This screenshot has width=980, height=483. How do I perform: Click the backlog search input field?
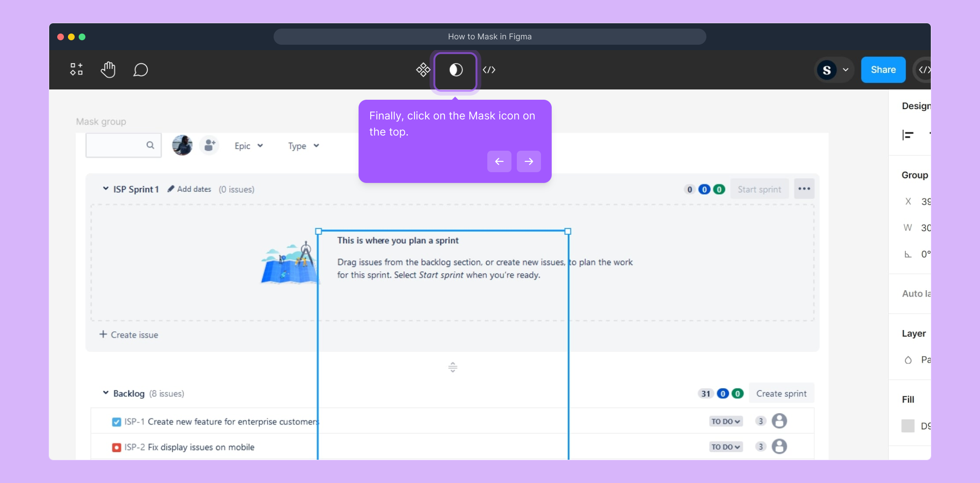pyautogui.click(x=116, y=145)
